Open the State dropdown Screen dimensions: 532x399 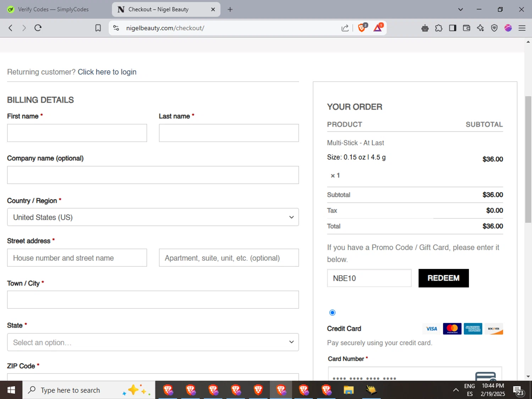[153, 342]
